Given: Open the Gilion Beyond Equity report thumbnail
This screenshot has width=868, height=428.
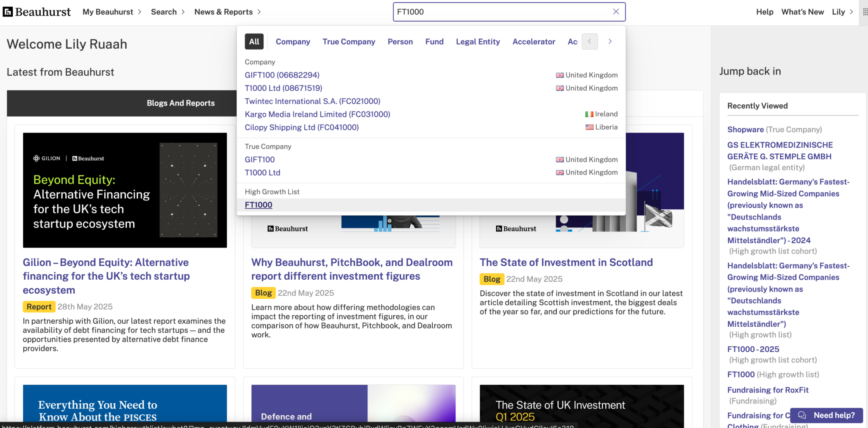Looking at the screenshot, I should 125,190.
